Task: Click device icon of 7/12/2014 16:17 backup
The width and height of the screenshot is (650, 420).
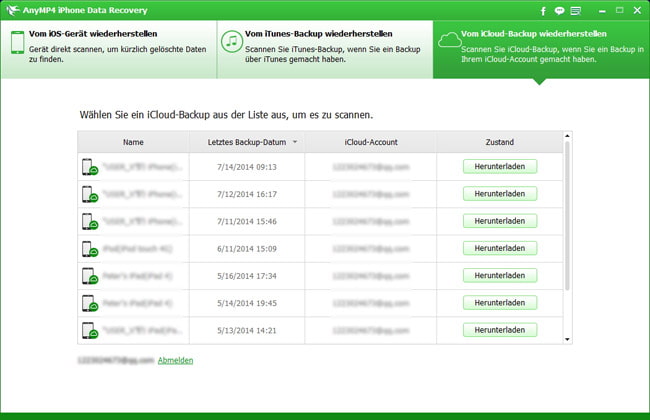Action: click(90, 194)
